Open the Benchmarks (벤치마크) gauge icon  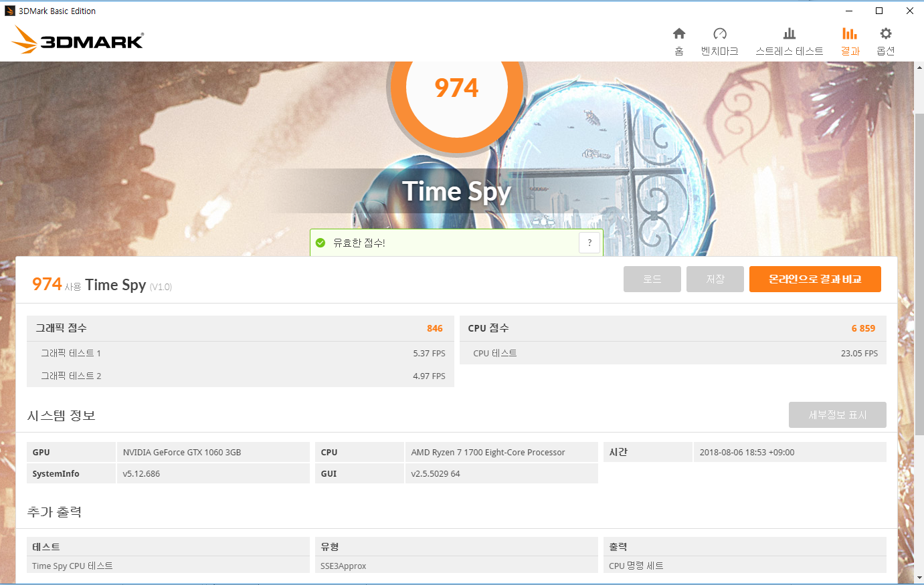[720, 33]
